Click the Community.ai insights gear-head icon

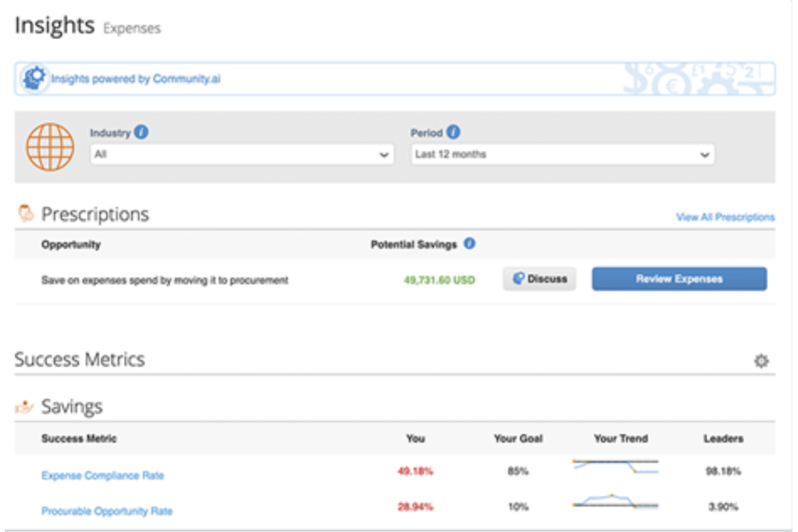[34, 78]
